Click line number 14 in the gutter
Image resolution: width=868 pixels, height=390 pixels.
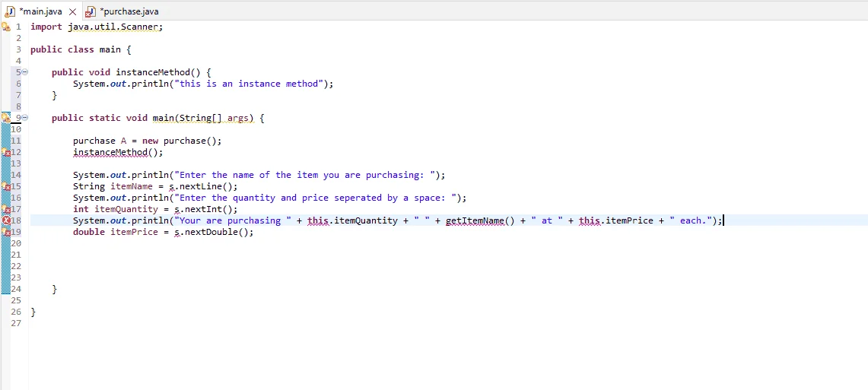16,175
